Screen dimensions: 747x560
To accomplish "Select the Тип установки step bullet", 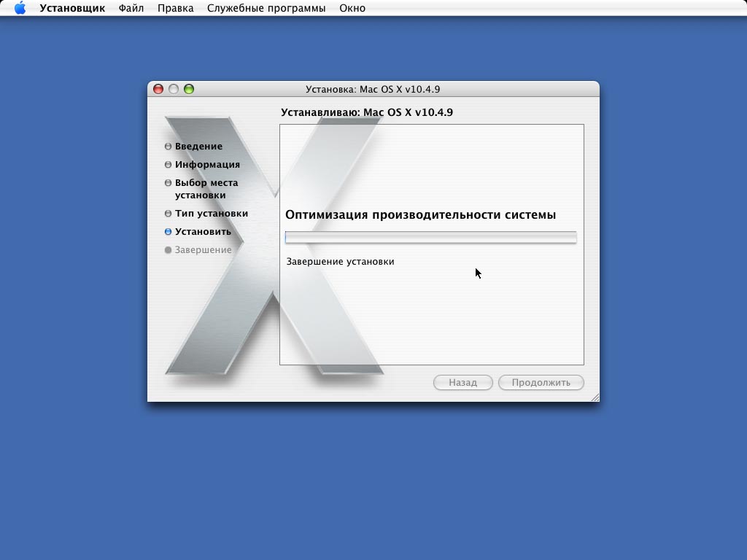I will (169, 214).
